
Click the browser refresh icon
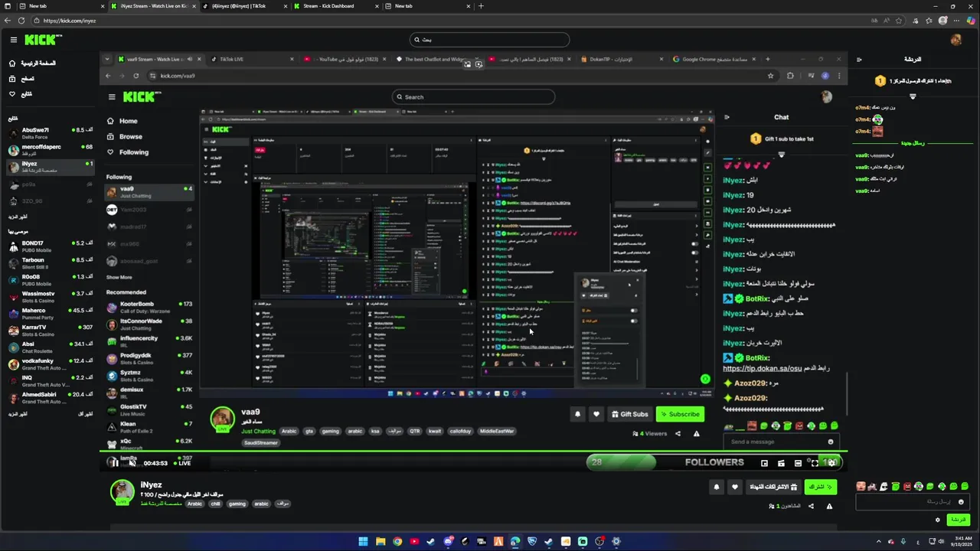coord(21,21)
